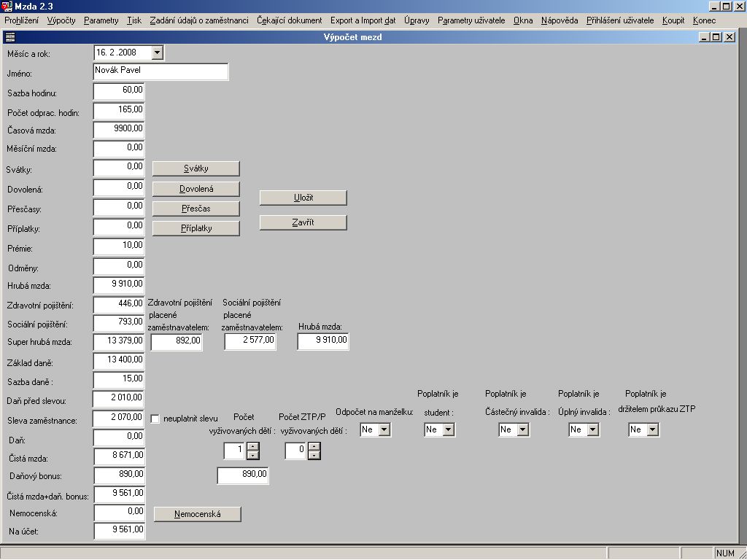747x560 pixels.
Task: Expand the držitelem průkazu ZTP dropdown
Action: [653, 430]
